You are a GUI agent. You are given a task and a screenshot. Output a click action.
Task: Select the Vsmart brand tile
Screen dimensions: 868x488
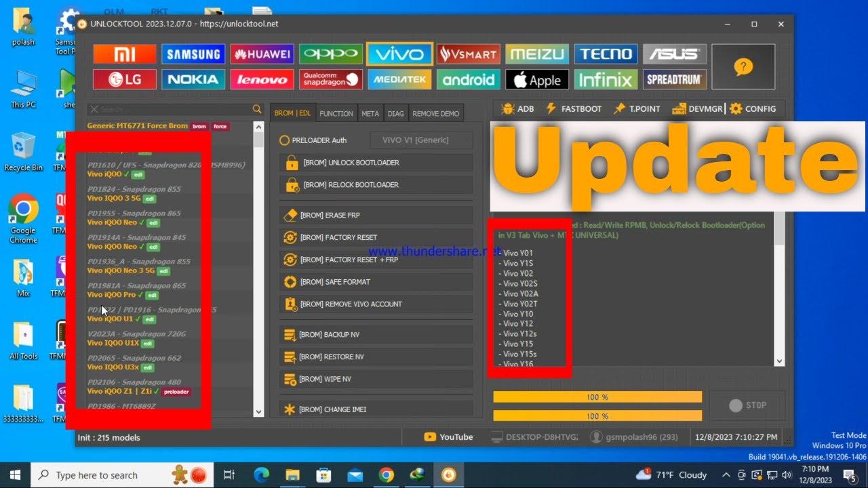469,54
